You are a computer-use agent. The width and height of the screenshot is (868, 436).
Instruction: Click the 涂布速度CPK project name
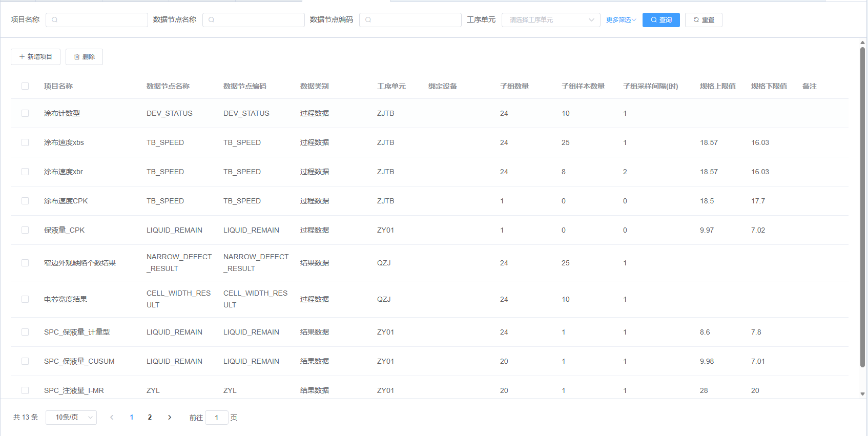66,201
